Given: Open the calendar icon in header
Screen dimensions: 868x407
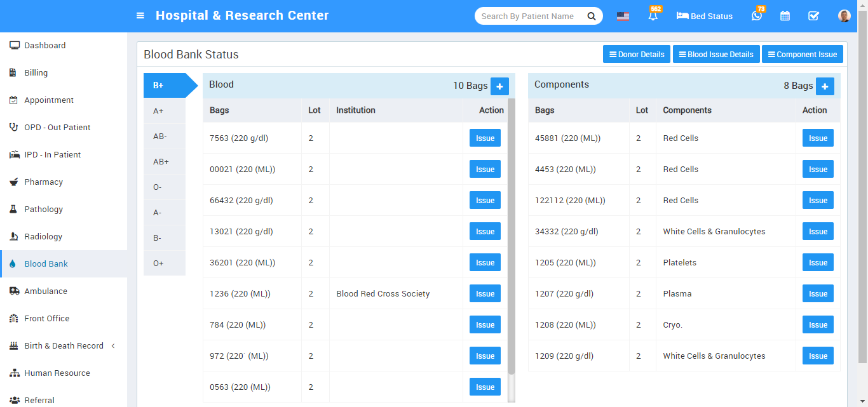Looking at the screenshot, I should [785, 17].
